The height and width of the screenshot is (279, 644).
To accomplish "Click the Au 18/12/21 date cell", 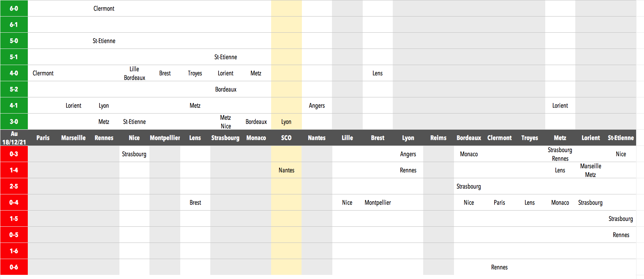I will pyautogui.click(x=14, y=138).
